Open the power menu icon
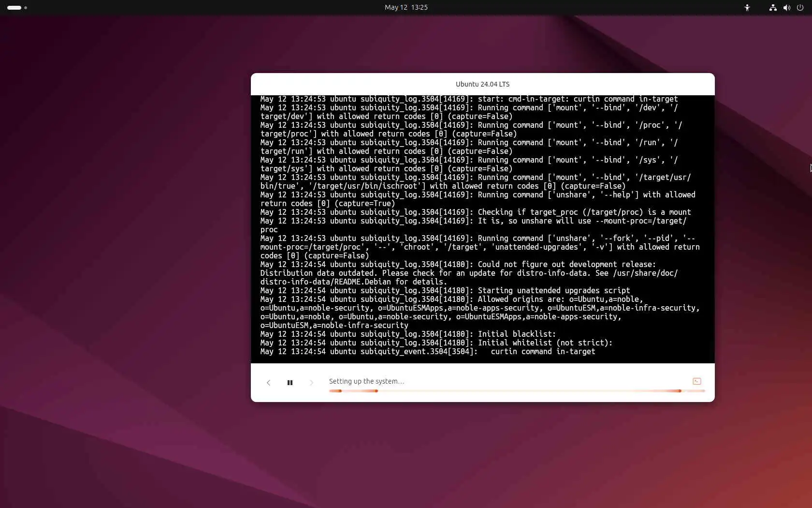Viewport: 812px width, 508px height. tap(800, 7)
